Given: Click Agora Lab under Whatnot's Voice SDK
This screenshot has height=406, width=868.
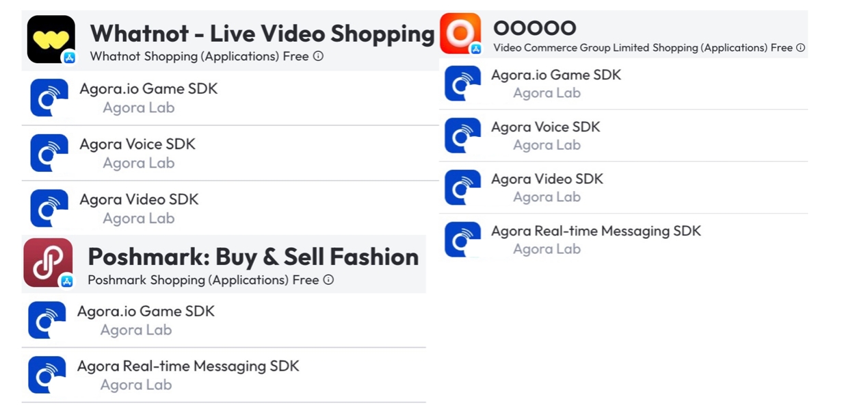Looking at the screenshot, I should (139, 163).
